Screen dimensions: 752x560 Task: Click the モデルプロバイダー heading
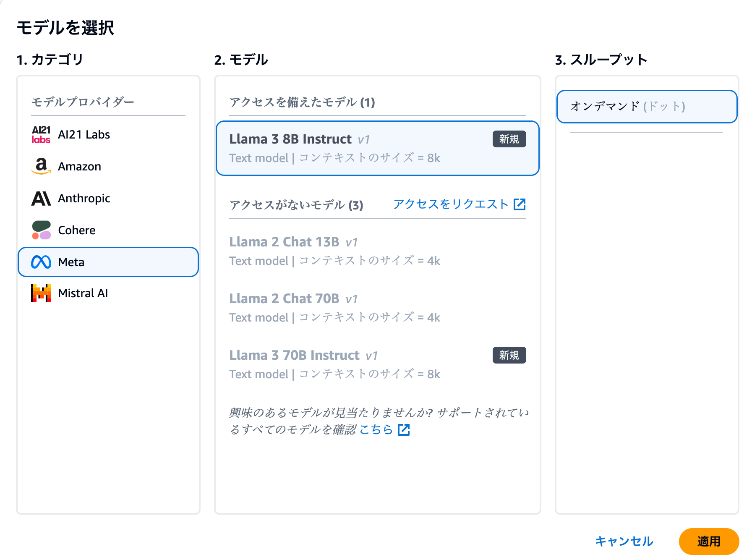click(83, 102)
